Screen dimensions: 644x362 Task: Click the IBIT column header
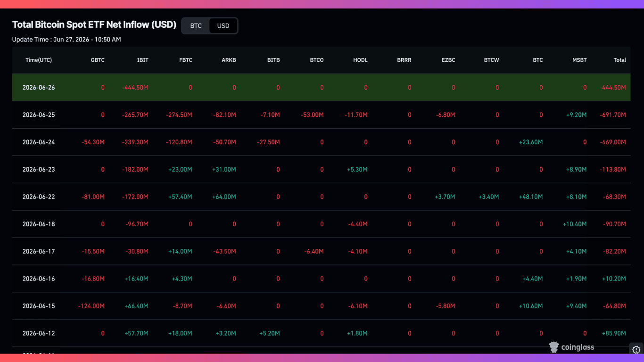(142, 60)
